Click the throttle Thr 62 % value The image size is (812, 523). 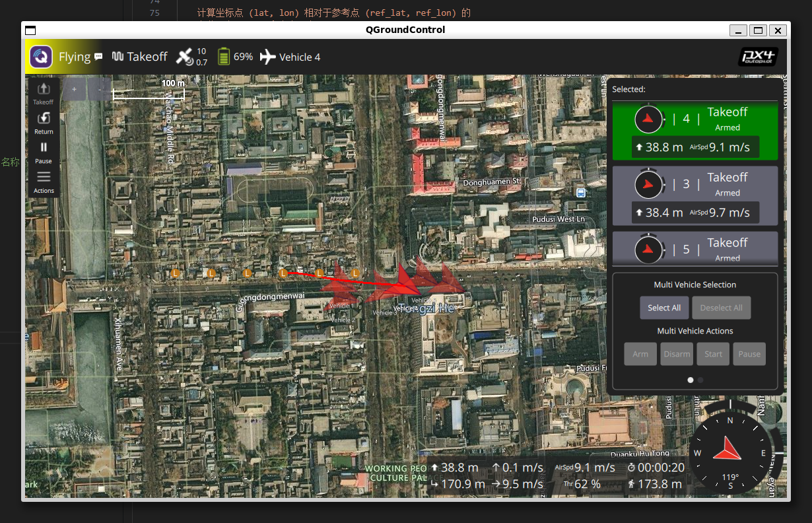(x=582, y=484)
